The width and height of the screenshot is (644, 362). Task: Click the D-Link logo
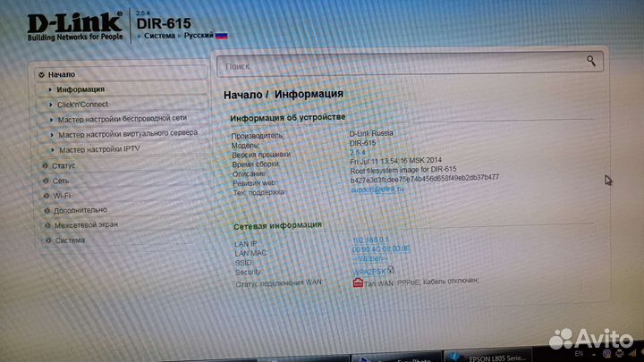[75, 26]
